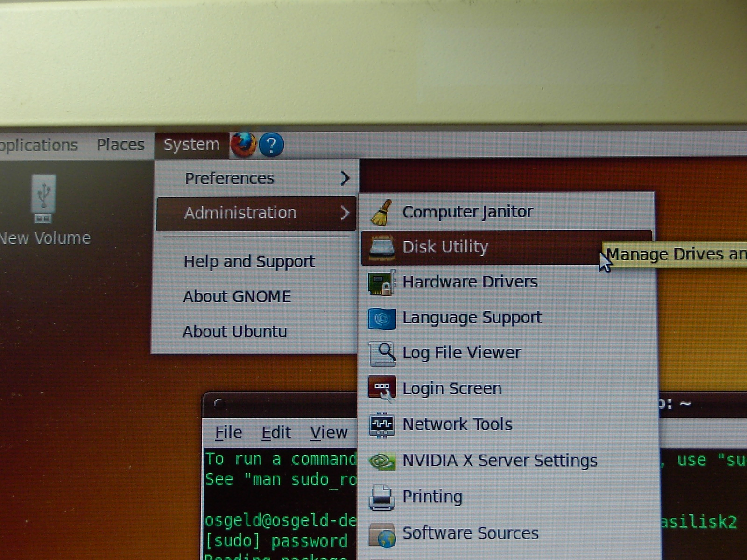This screenshot has height=560, width=747.
Task: Click the Computer Janitor broom icon
Action: point(382,212)
